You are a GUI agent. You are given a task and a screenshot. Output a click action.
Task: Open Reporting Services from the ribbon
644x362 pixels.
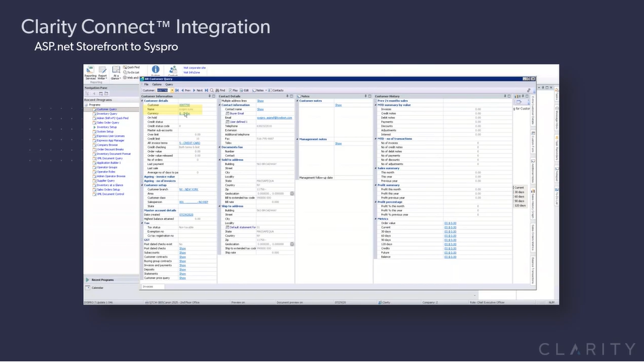[91, 72]
